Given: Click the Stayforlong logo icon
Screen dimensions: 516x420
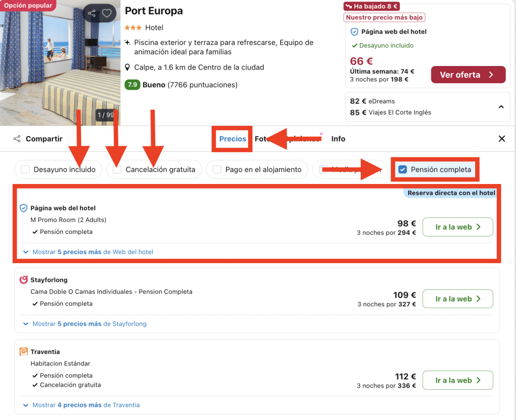Looking at the screenshot, I should click(23, 280).
